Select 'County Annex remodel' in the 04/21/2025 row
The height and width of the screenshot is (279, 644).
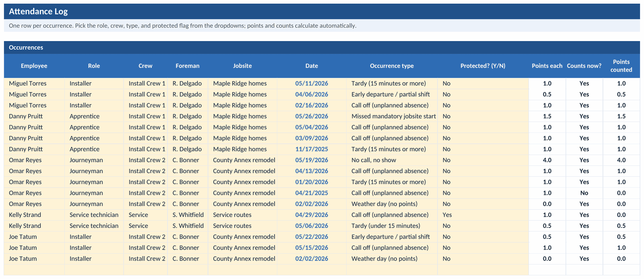point(242,193)
